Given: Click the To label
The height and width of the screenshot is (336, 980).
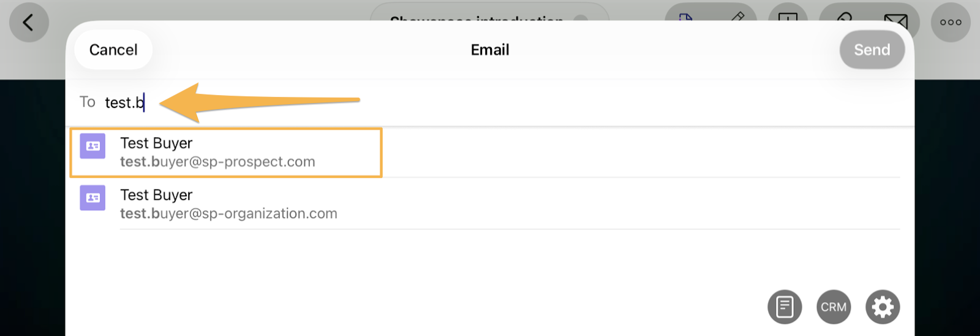Looking at the screenshot, I should point(87,102).
